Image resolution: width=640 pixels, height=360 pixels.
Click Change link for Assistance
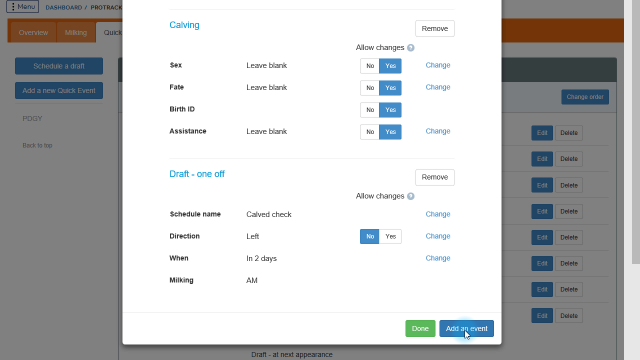(x=438, y=131)
